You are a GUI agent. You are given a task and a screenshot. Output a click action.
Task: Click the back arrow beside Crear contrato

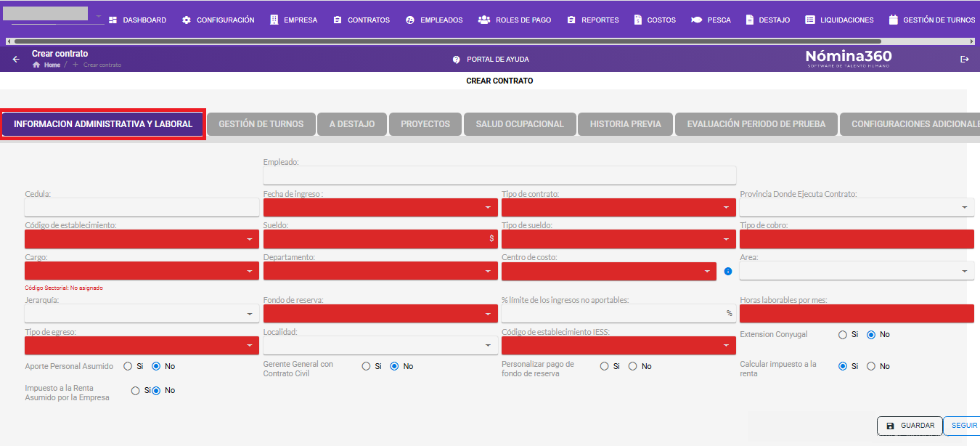(16, 60)
